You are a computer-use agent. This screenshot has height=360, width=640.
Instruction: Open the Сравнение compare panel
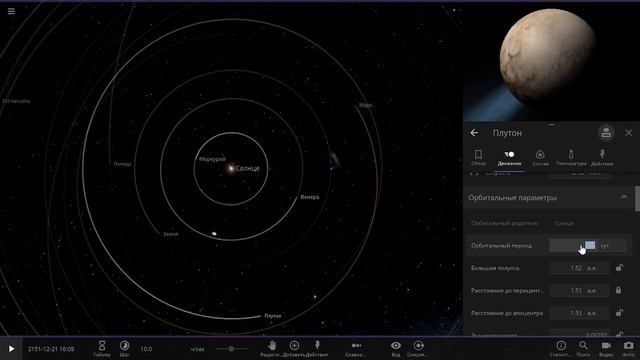point(356,349)
